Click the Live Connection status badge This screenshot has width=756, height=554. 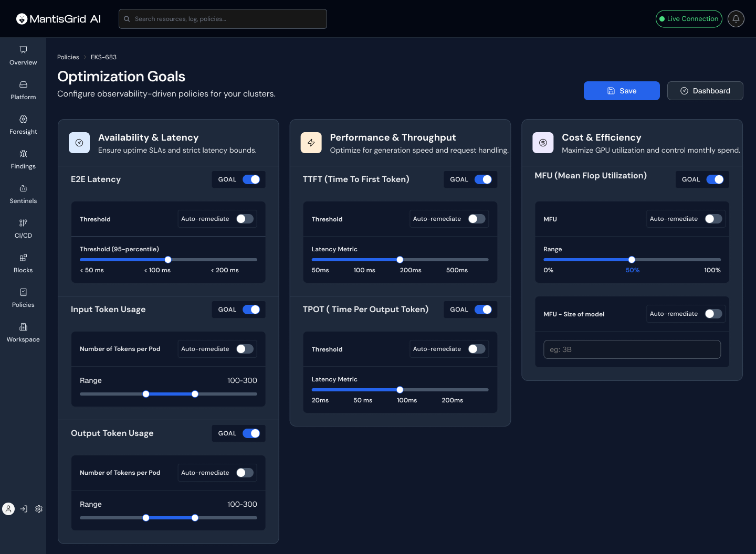tap(689, 19)
